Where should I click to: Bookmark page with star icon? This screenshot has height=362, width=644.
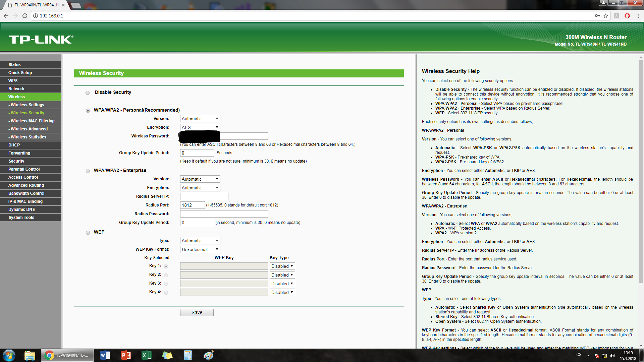[x=606, y=16]
